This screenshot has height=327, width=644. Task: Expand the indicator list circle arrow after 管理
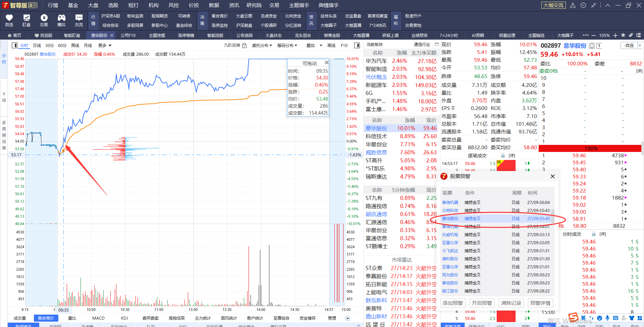(347, 318)
